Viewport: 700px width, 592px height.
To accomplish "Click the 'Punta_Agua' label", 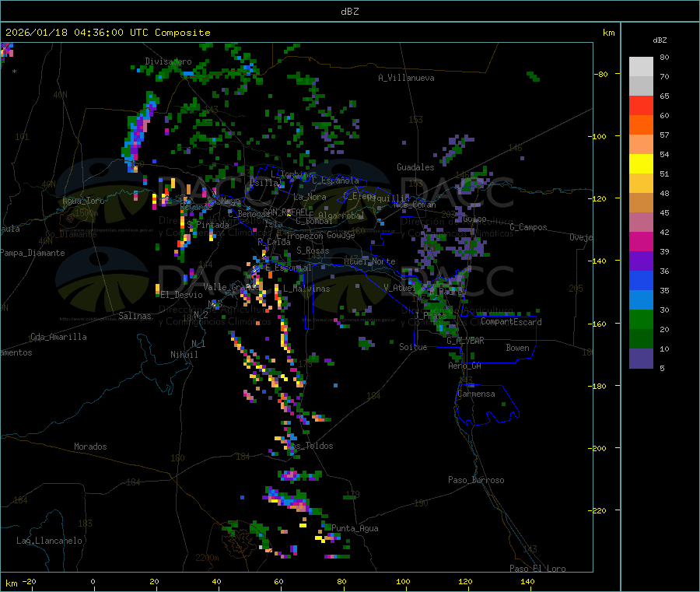I will (355, 528).
